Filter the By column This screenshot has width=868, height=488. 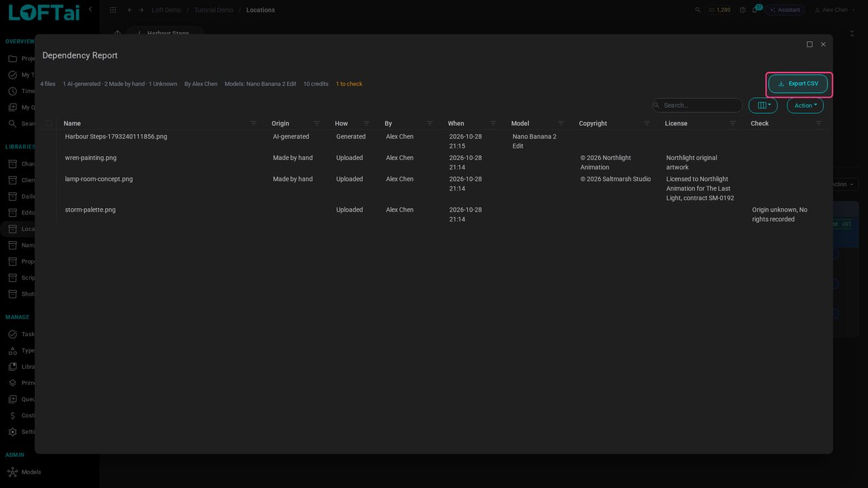(430, 123)
